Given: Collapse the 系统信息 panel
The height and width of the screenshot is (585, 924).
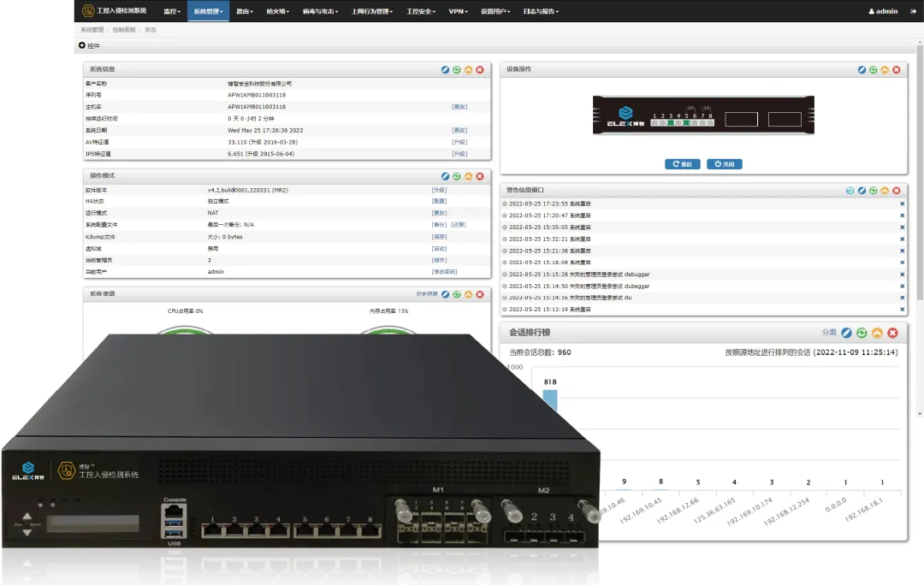Looking at the screenshot, I should coord(469,69).
